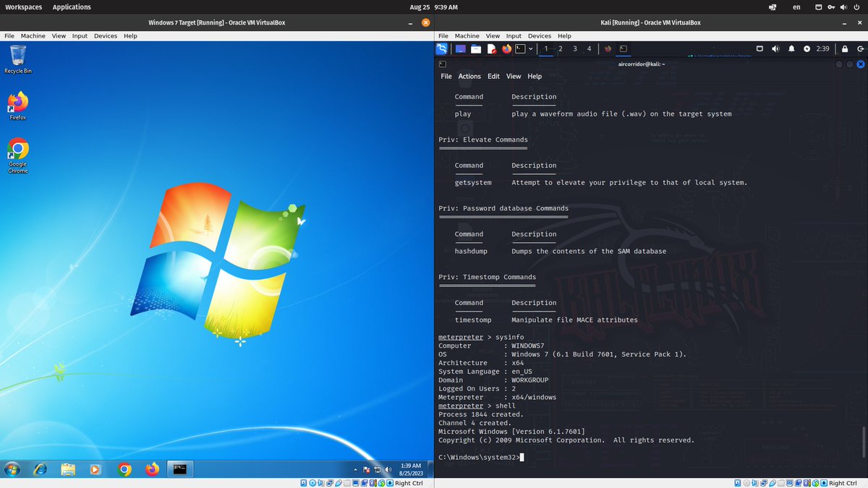Open the Windows 7 Start button

pos(12,469)
